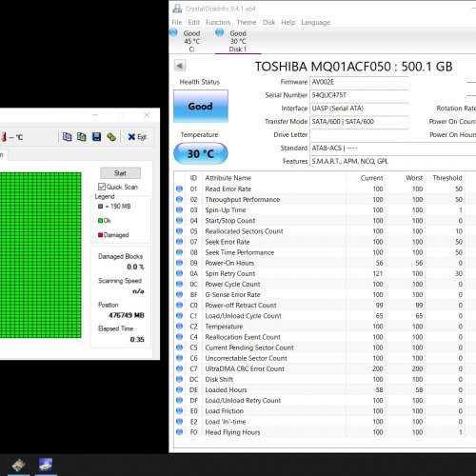Click the copy screenshot icon in HD Tune toolbar
Viewport: 476px width, 476px height.
click(82, 137)
